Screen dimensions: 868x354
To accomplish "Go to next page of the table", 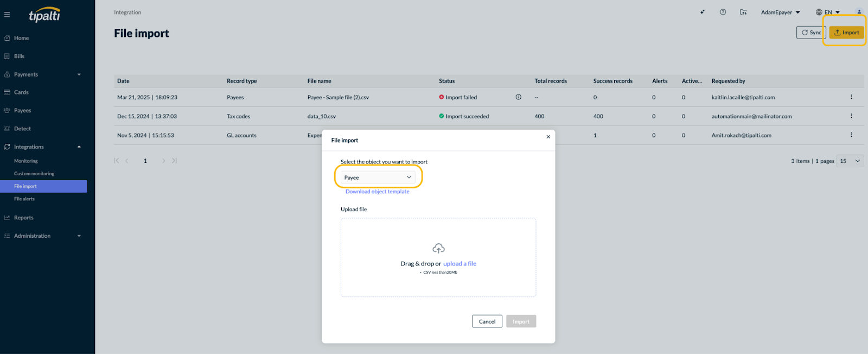I will point(163,161).
